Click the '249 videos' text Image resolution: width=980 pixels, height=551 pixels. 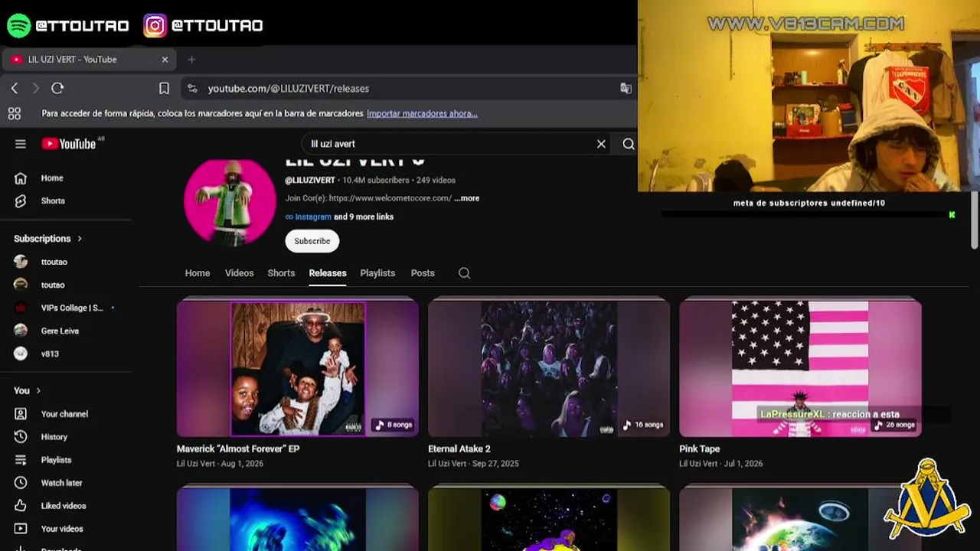coord(436,181)
